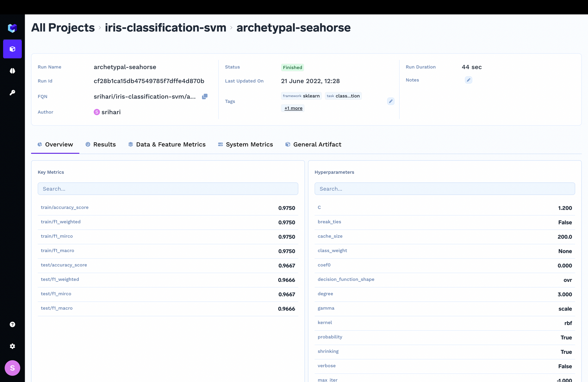Focus the Hyperparameters search field
Screen dimensions: 588x382
445,189
